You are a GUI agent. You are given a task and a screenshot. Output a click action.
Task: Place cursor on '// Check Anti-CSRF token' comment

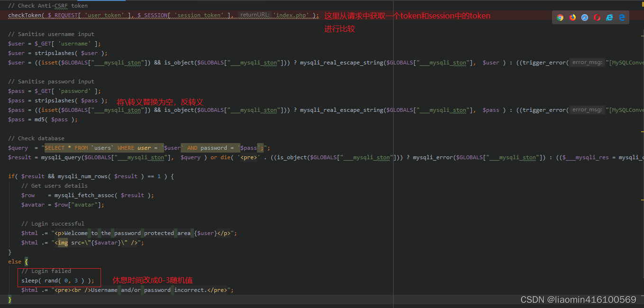48,6
